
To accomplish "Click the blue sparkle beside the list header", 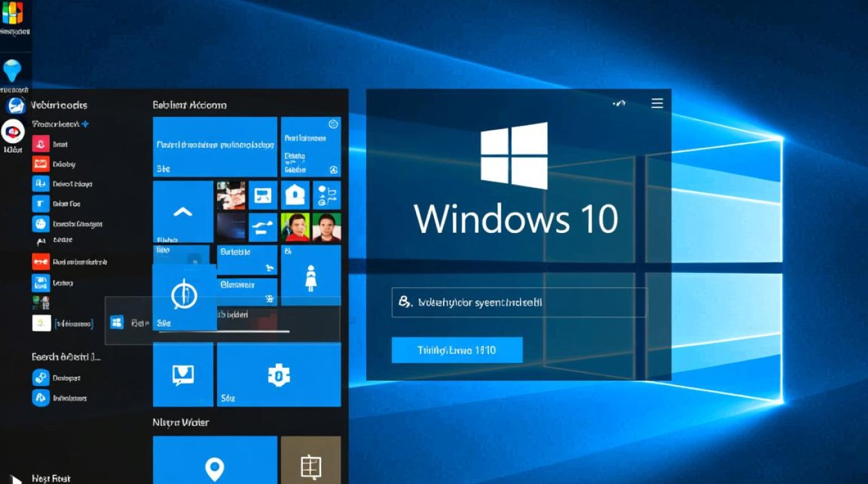I will pyautogui.click(x=85, y=124).
